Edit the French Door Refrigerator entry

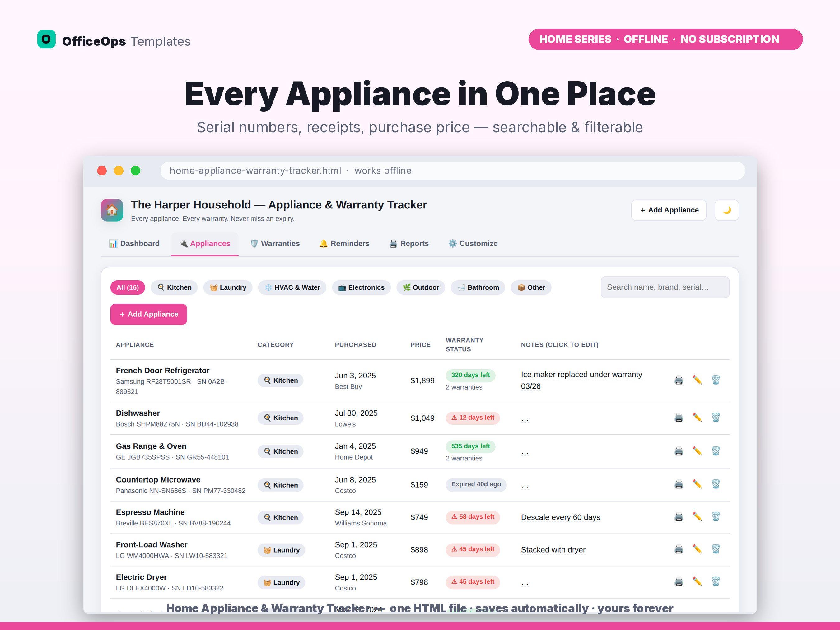pos(697,380)
